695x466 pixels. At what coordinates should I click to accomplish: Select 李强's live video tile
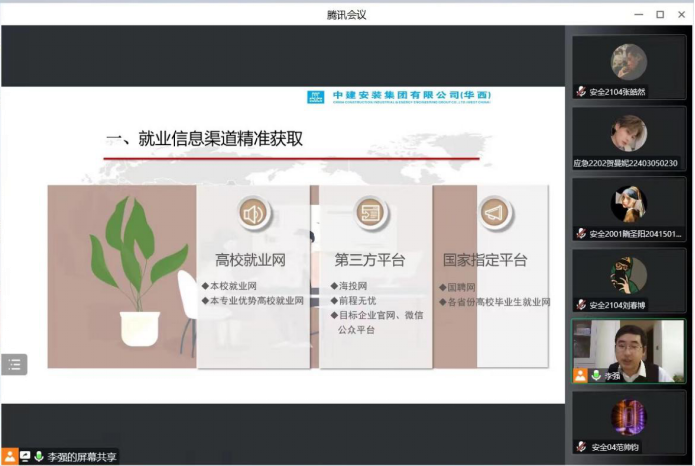point(628,351)
